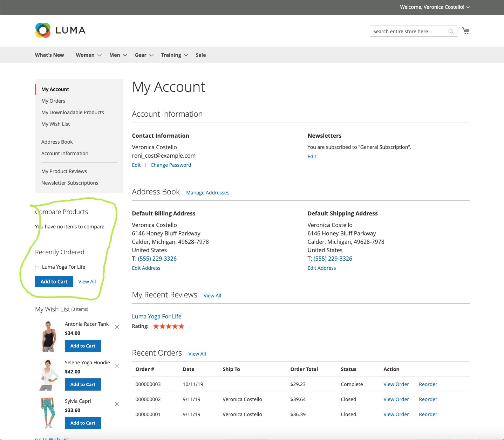This screenshot has height=440, width=504.
Task: Open the shopping cart icon
Action: click(465, 31)
